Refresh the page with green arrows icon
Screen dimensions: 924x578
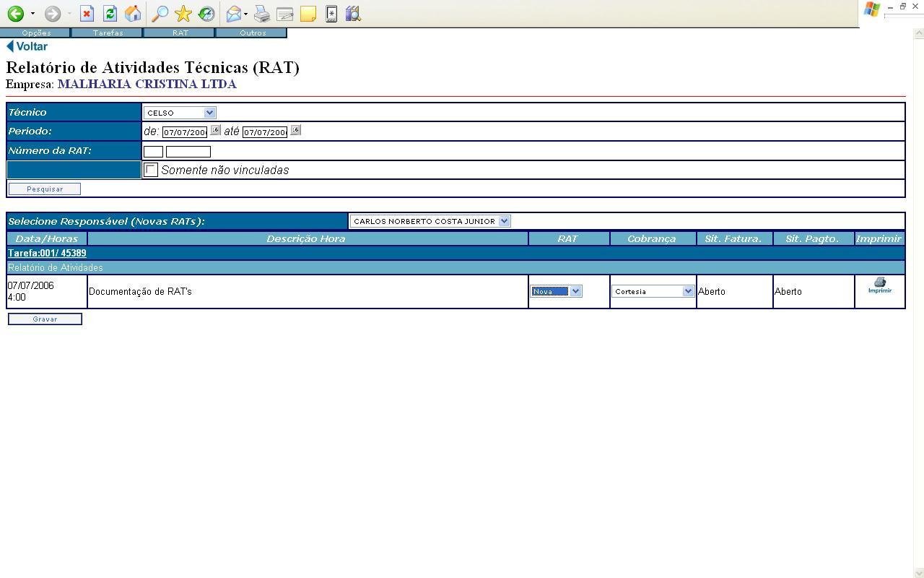point(110,14)
